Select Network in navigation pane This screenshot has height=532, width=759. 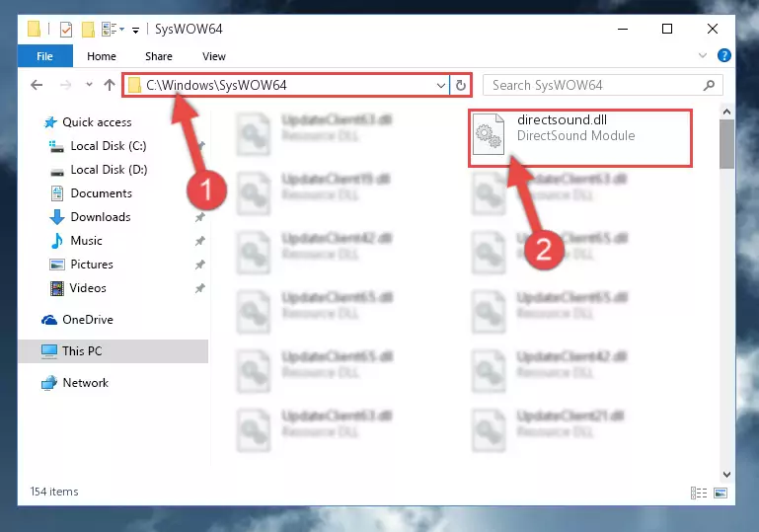coord(85,383)
